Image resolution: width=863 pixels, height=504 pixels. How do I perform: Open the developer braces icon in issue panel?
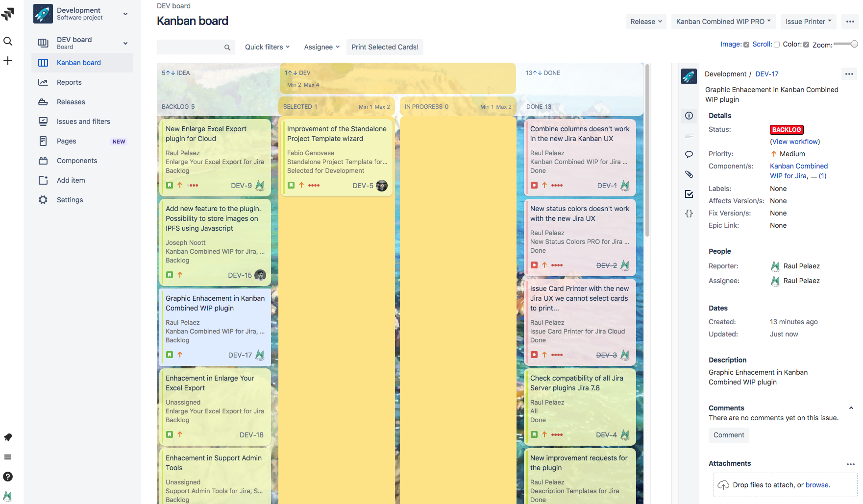pos(689,214)
